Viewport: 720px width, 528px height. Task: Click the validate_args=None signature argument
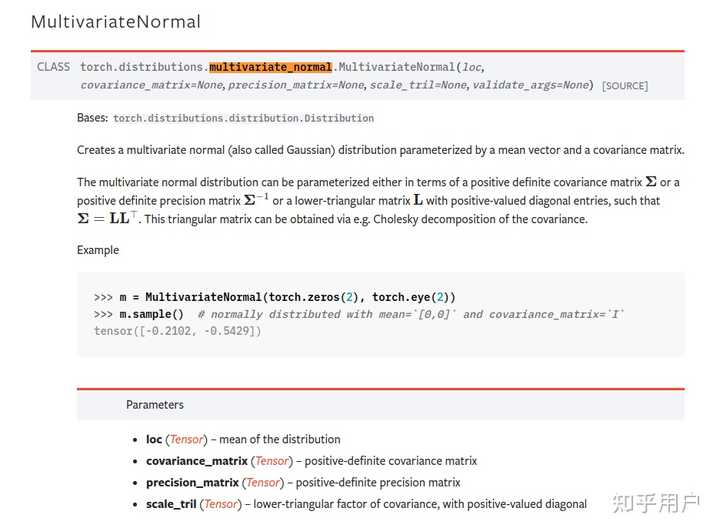point(531,85)
